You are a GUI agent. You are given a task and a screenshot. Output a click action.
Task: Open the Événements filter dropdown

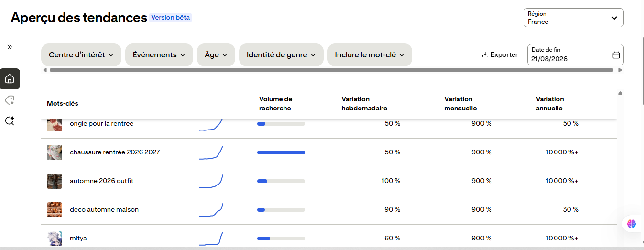tap(159, 55)
